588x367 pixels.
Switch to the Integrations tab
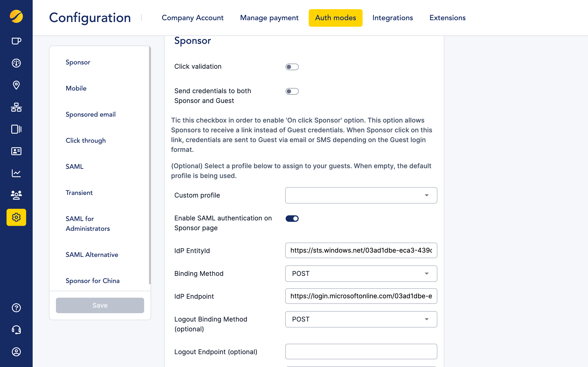[392, 18]
